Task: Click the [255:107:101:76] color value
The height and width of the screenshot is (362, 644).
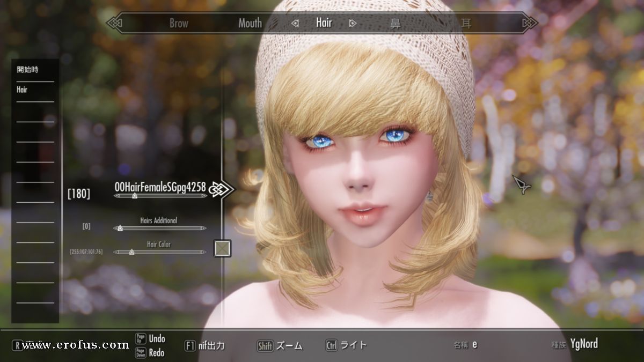Action: (x=86, y=252)
